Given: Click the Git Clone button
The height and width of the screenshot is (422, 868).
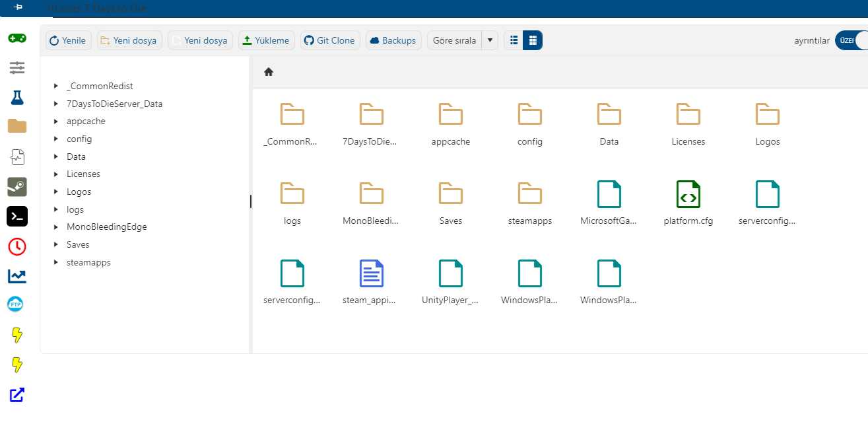Looking at the screenshot, I should [330, 40].
